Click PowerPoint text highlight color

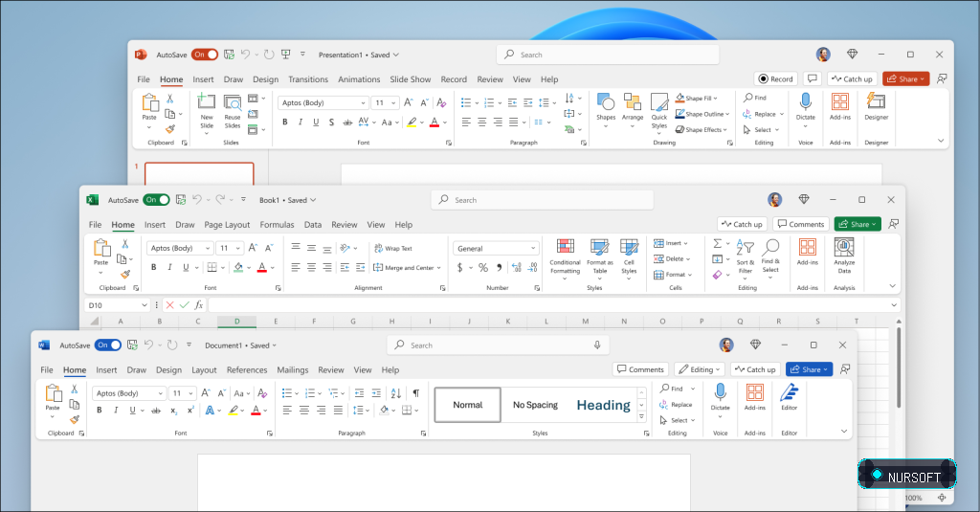[x=412, y=122]
